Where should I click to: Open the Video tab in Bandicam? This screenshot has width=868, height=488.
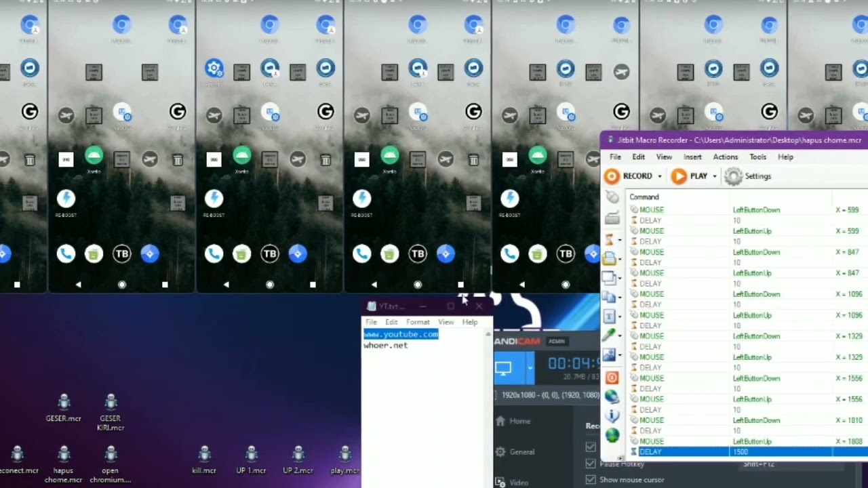point(513,483)
